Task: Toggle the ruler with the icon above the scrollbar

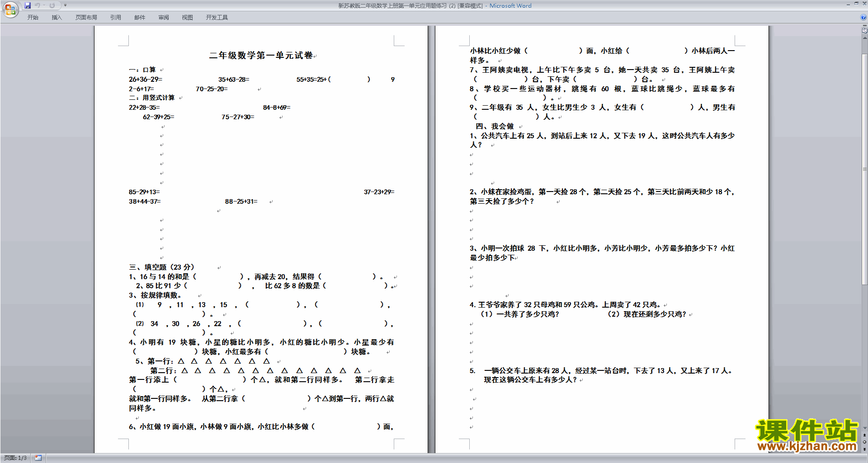Action: 865,31
